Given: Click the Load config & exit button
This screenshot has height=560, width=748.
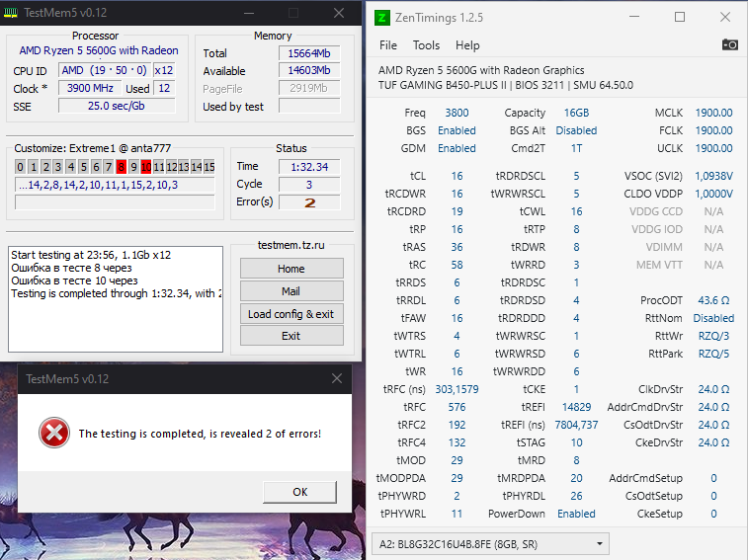Looking at the screenshot, I should (291, 314).
